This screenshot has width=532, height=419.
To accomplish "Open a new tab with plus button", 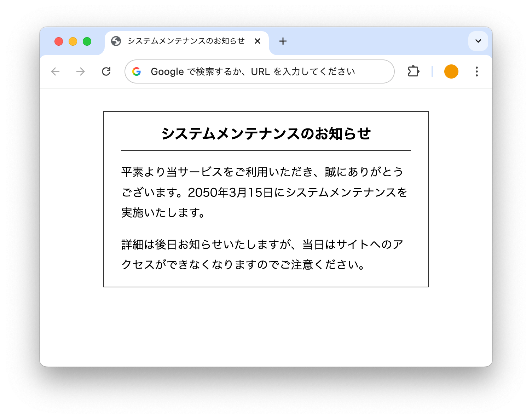I will [x=283, y=41].
